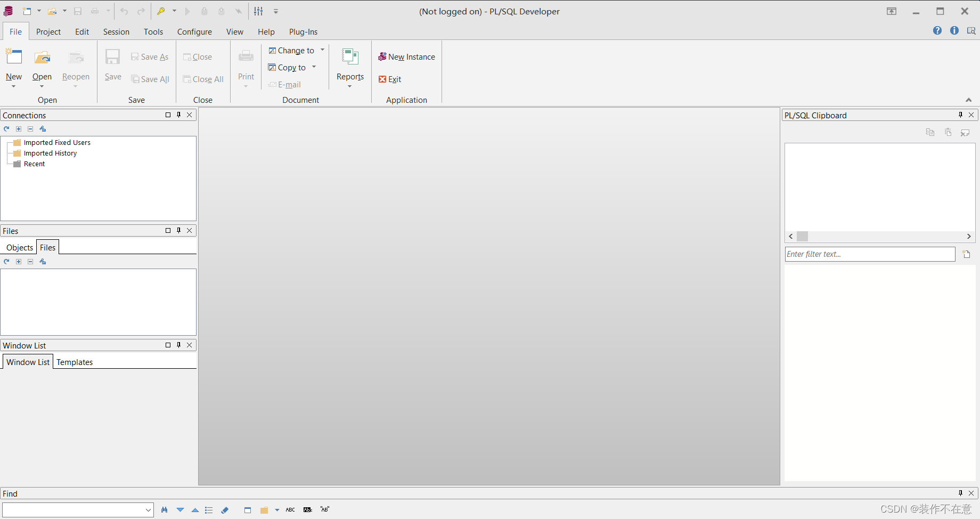Click the blue info icon near help
This screenshot has height=519, width=980.
[x=954, y=31]
